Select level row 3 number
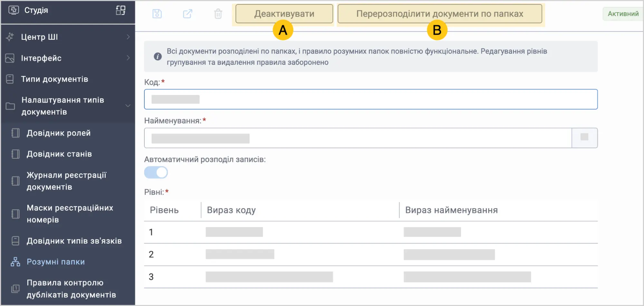Screen dimensions: 644x306 coord(151,277)
